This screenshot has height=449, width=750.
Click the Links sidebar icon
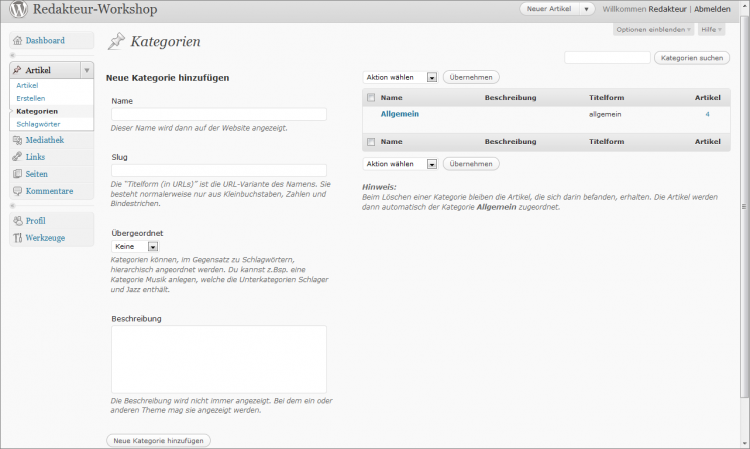[x=18, y=157]
